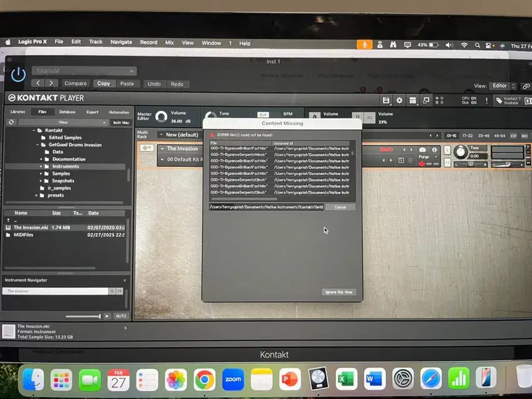Toggle AUTO preview button

121,316
